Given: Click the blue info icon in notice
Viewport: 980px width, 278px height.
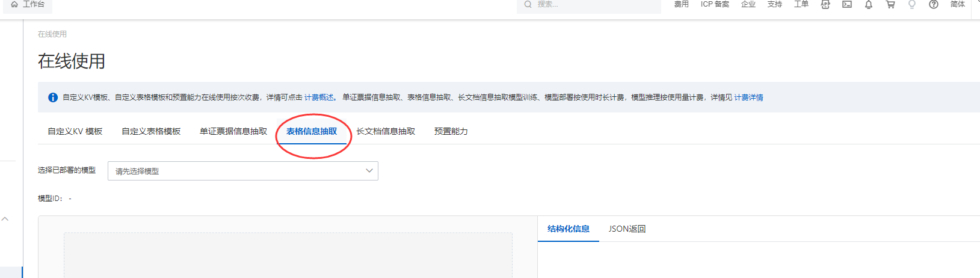Looking at the screenshot, I should 53,97.
